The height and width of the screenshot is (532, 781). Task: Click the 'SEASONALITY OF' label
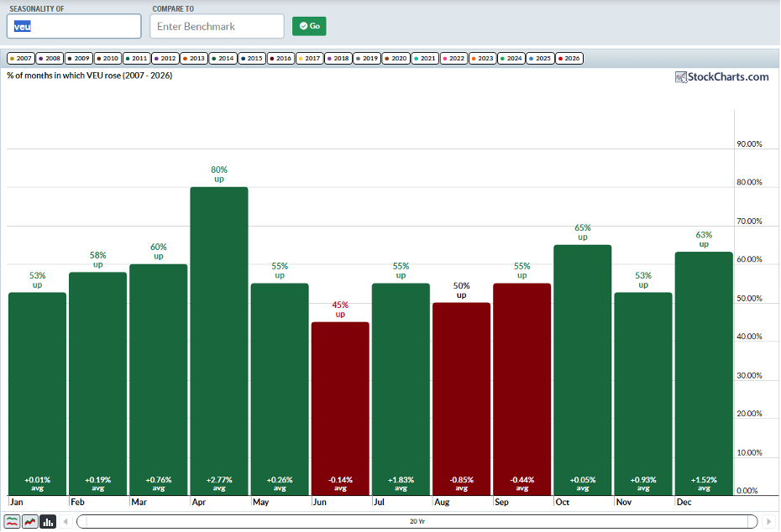(37, 9)
